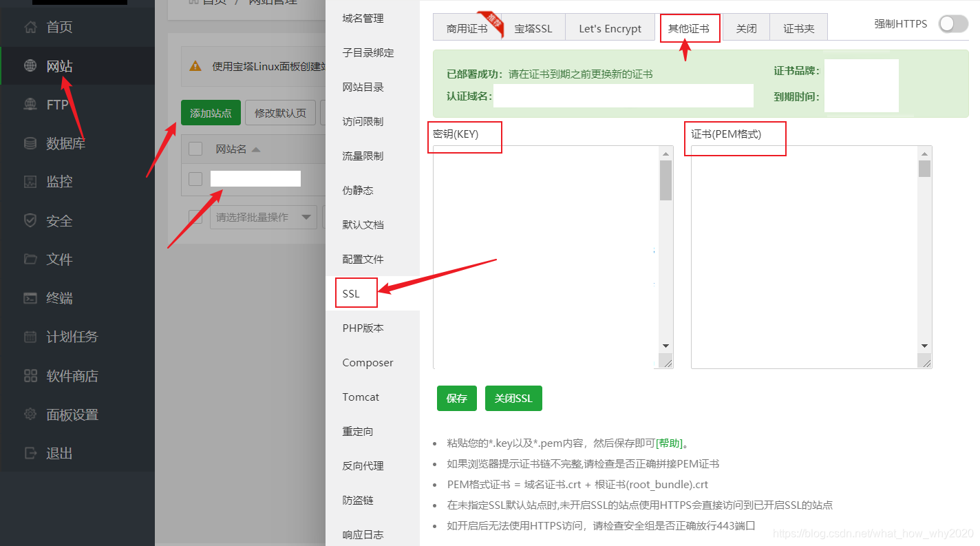The image size is (980, 546).
Task: Go to 首页 in sidebar
Action: click(59, 28)
